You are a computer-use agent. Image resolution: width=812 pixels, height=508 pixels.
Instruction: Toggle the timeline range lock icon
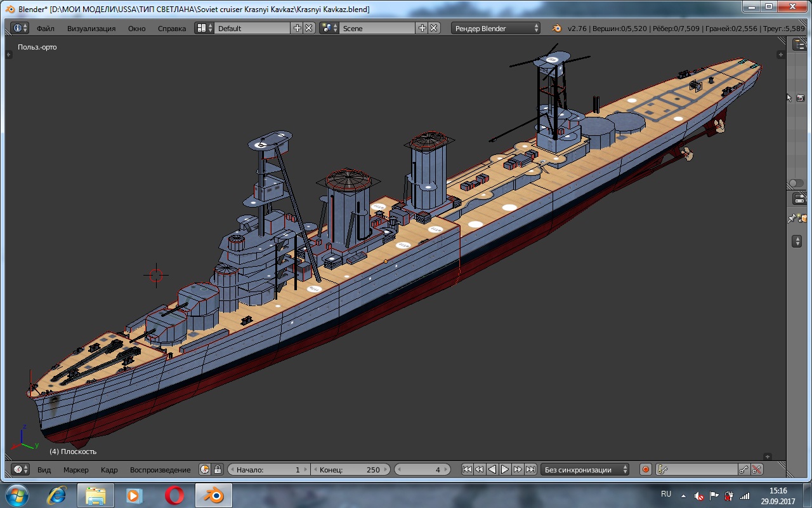[x=218, y=469]
